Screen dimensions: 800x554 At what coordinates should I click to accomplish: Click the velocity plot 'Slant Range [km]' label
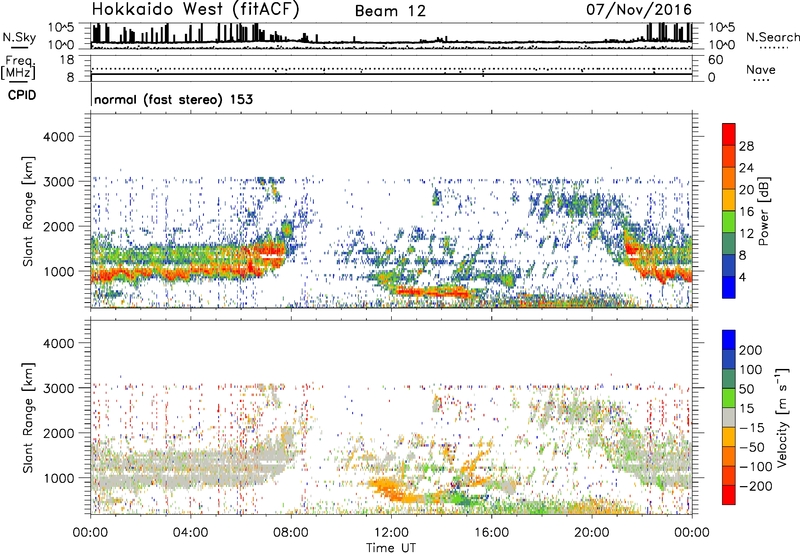coord(29,418)
